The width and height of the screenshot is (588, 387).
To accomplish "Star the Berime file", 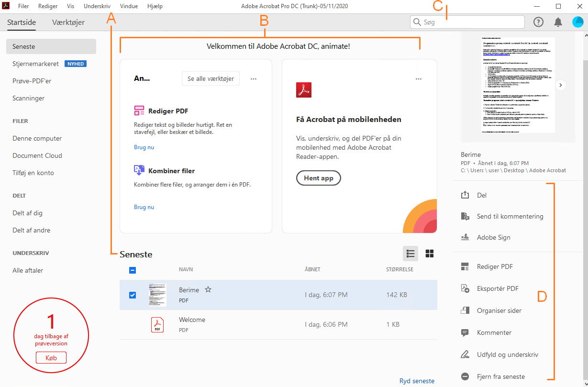I will 208,289.
